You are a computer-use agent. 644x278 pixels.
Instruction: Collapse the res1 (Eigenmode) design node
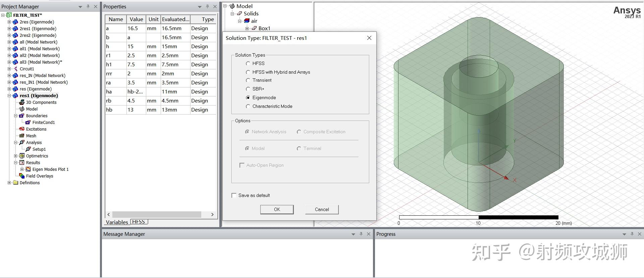pos(9,95)
